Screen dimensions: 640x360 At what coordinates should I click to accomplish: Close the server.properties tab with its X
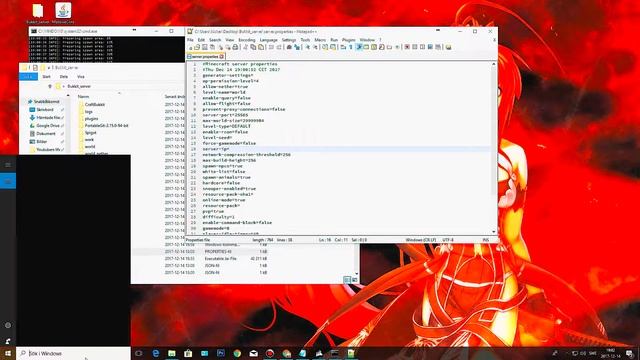coord(222,57)
